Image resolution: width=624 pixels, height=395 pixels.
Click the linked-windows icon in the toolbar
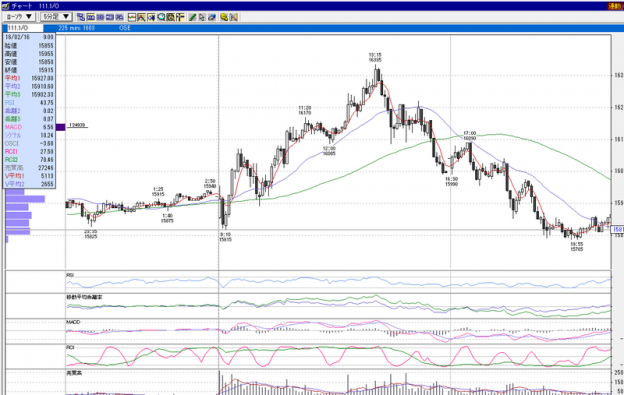[81, 17]
